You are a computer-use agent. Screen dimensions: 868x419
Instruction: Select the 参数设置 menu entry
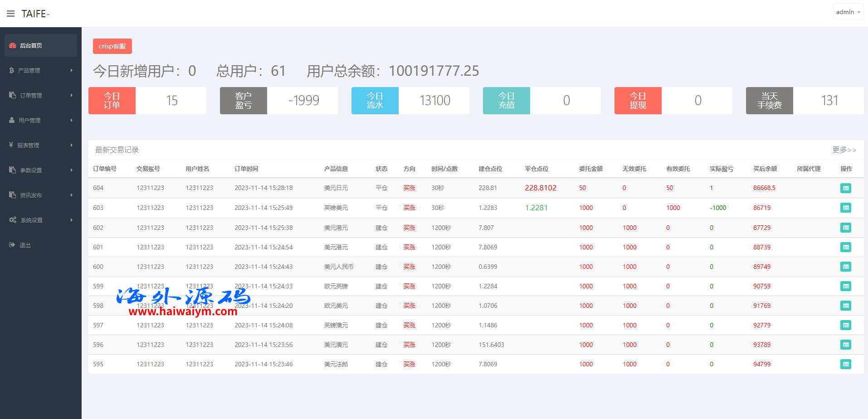[40, 170]
